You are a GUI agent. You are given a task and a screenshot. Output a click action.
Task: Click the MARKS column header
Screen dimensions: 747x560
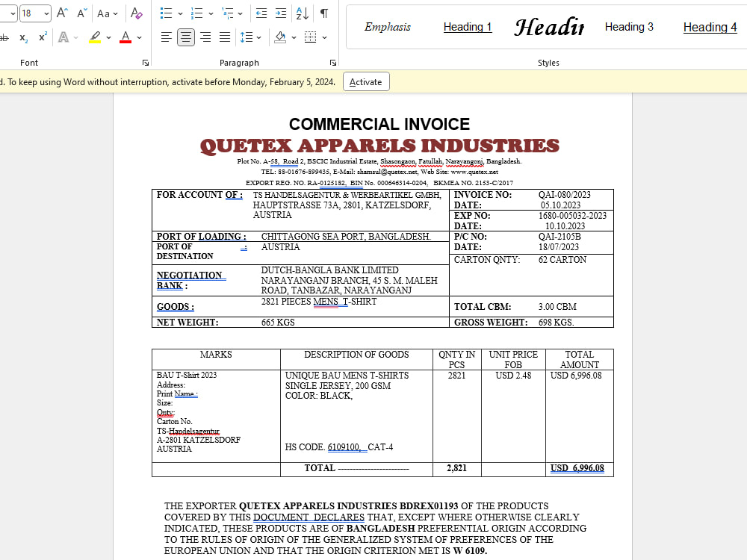[216, 354]
